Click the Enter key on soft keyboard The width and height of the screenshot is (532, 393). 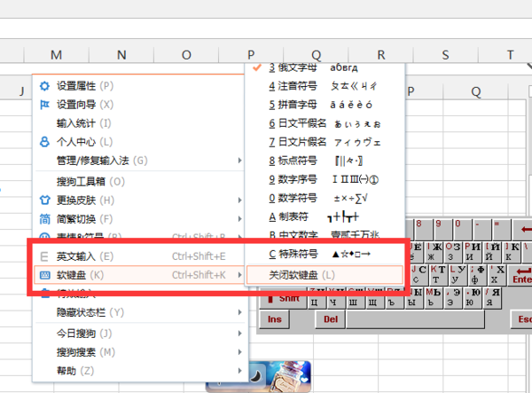[x=520, y=275]
